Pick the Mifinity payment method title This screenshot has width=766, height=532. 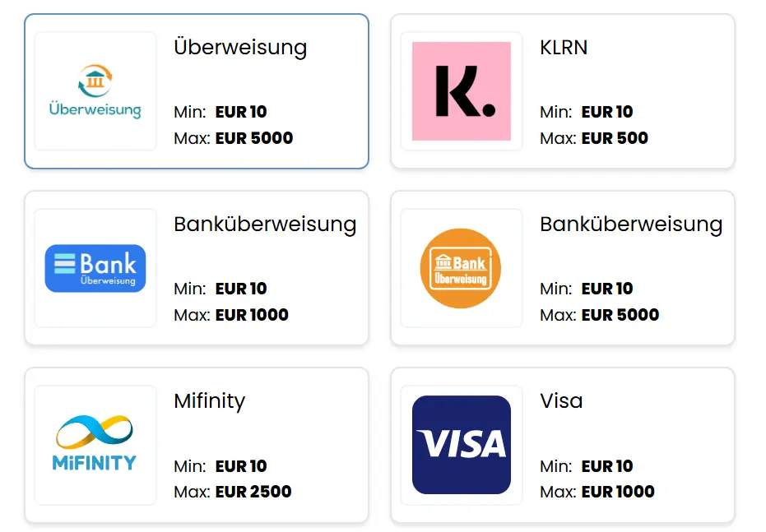pyautogui.click(x=210, y=401)
